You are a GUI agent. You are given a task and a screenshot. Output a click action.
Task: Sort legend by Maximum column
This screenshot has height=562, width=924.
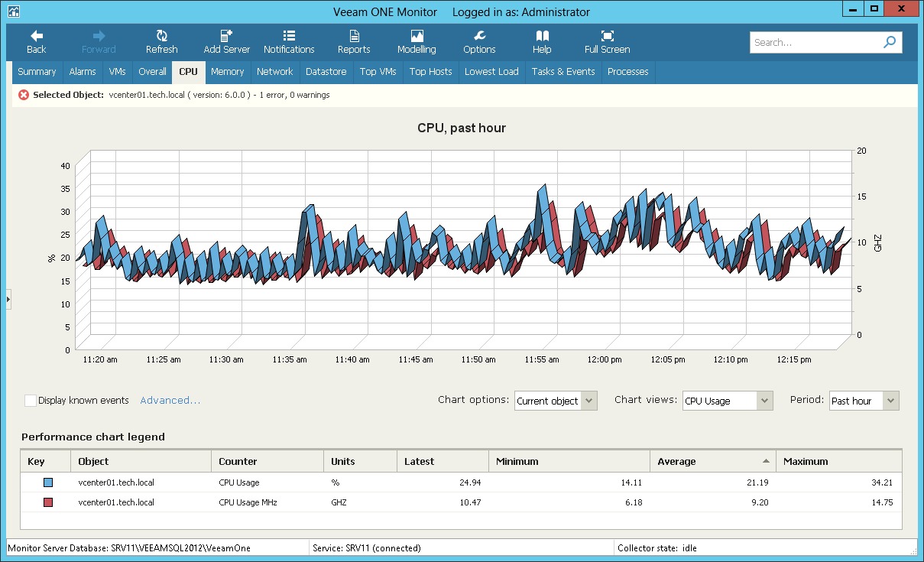[x=838, y=461]
